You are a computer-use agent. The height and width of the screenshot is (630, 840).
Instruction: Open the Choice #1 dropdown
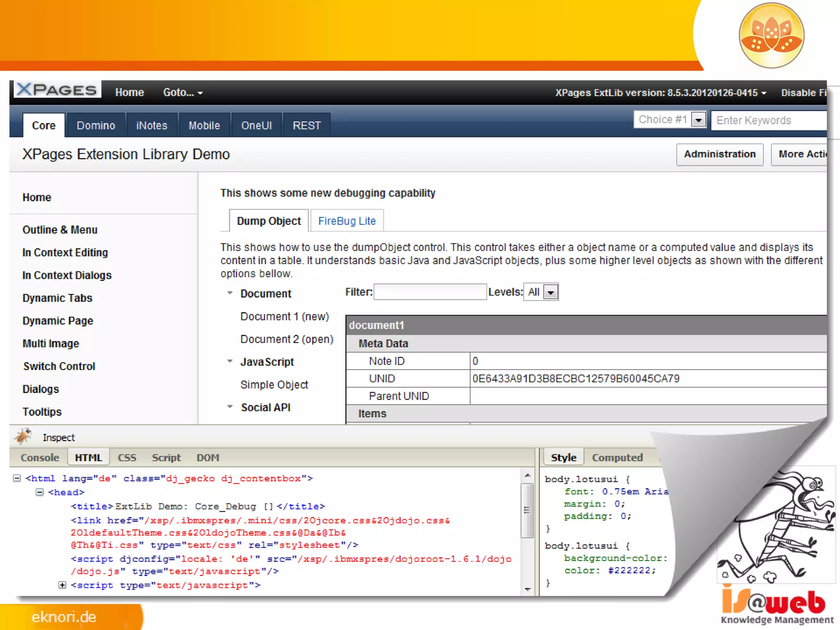(698, 120)
